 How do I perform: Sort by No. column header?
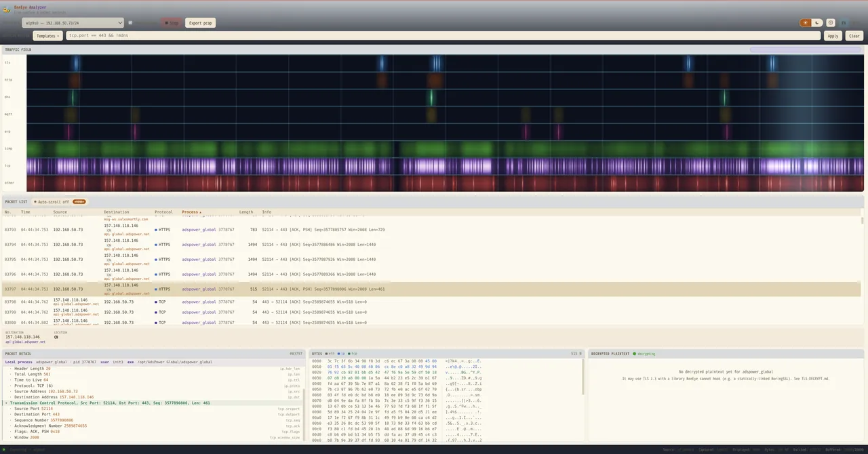click(x=7, y=212)
